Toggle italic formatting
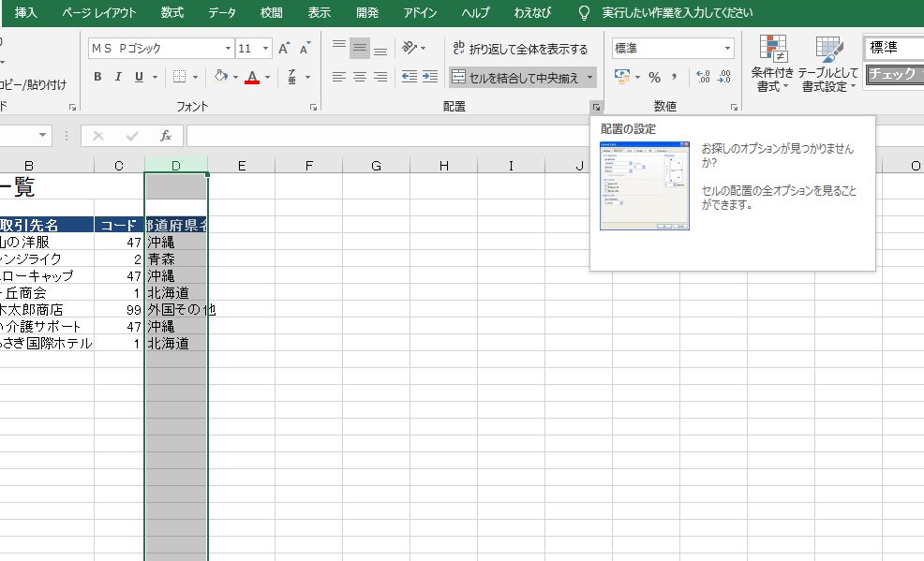Image resolution: width=924 pixels, height=561 pixels. tap(118, 76)
